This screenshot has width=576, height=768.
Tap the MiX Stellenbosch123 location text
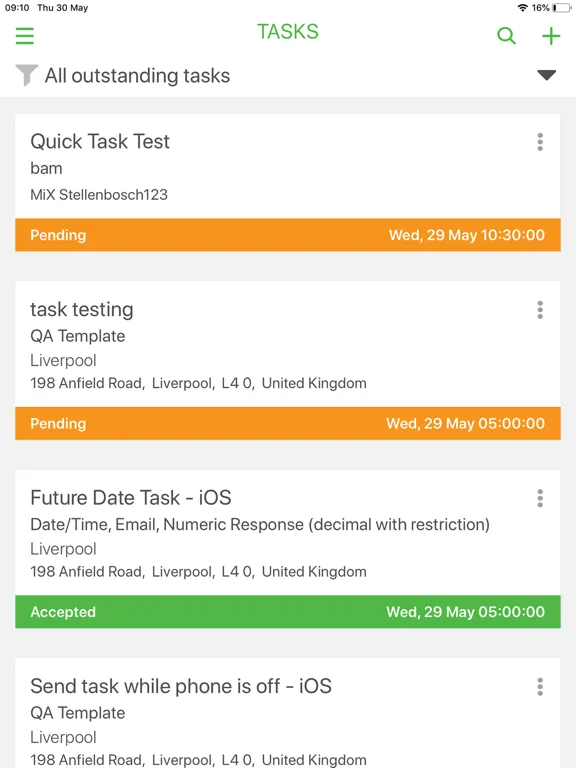point(99,195)
